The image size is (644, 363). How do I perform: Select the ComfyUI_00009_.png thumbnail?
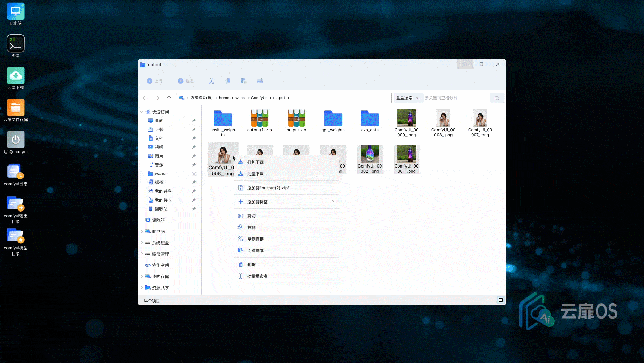(x=406, y=118)
